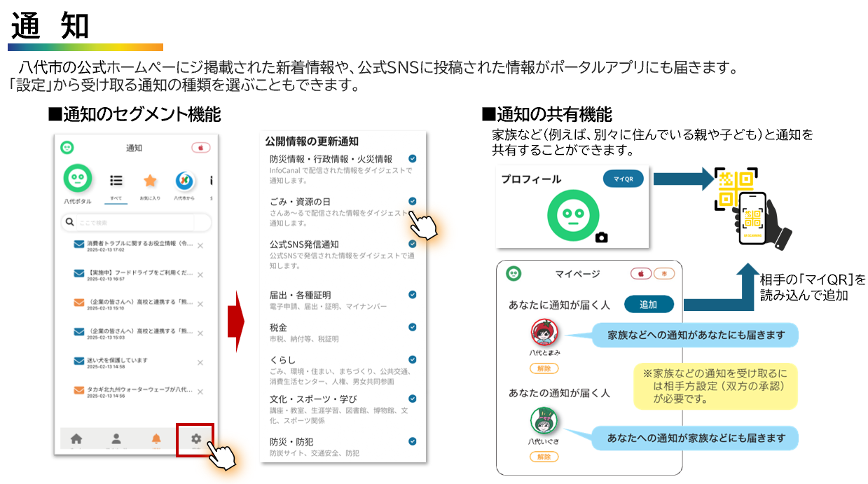Tap the orange bell notification icon
The height and width of the screenshot is (484, 868).
156,439
